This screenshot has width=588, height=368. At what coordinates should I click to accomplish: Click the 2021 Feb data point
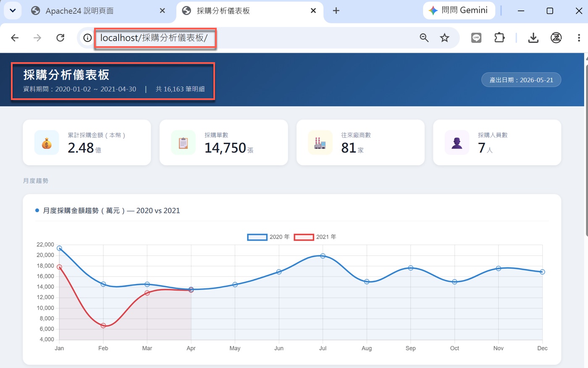point(103,326)
